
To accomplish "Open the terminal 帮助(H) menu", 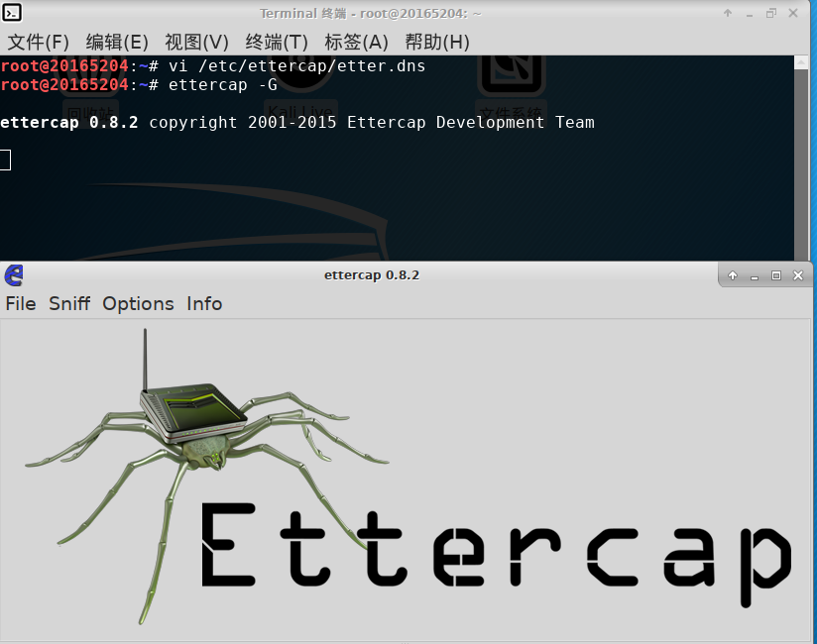I will coord(437,43).
